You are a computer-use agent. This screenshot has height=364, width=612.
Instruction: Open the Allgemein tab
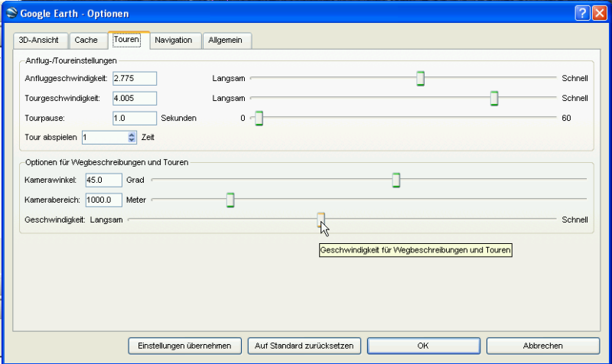pos(228,40)
